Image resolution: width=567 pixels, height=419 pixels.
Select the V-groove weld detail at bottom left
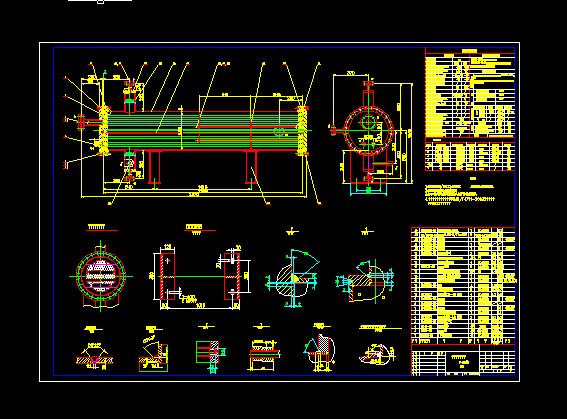(x=95, y=356)
